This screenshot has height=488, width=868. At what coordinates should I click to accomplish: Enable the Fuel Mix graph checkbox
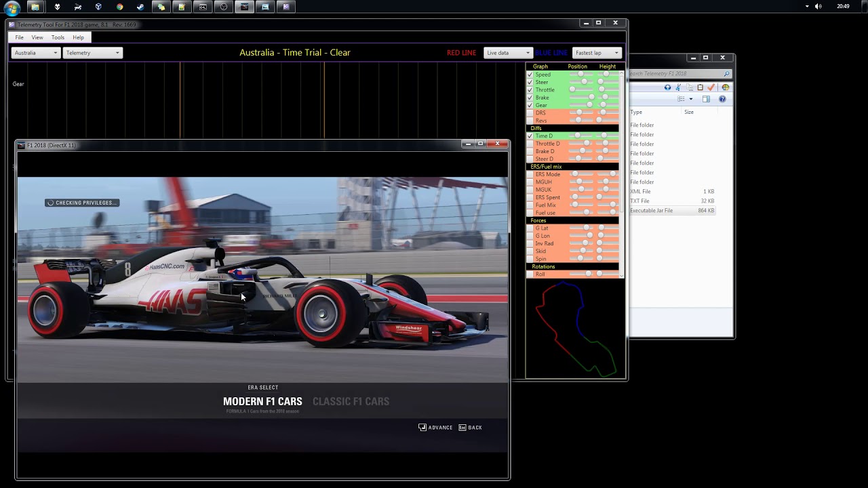(x=530, y=205)
